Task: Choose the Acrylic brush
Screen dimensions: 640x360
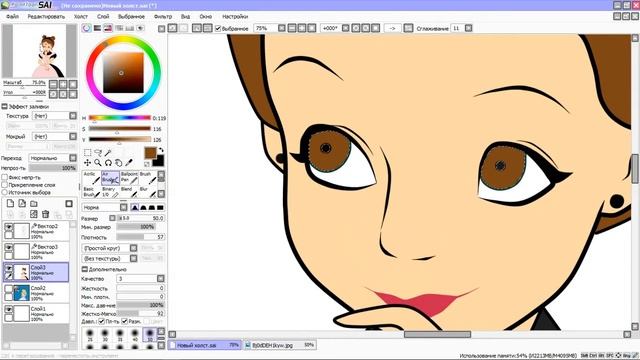Action: click(91, 177)
